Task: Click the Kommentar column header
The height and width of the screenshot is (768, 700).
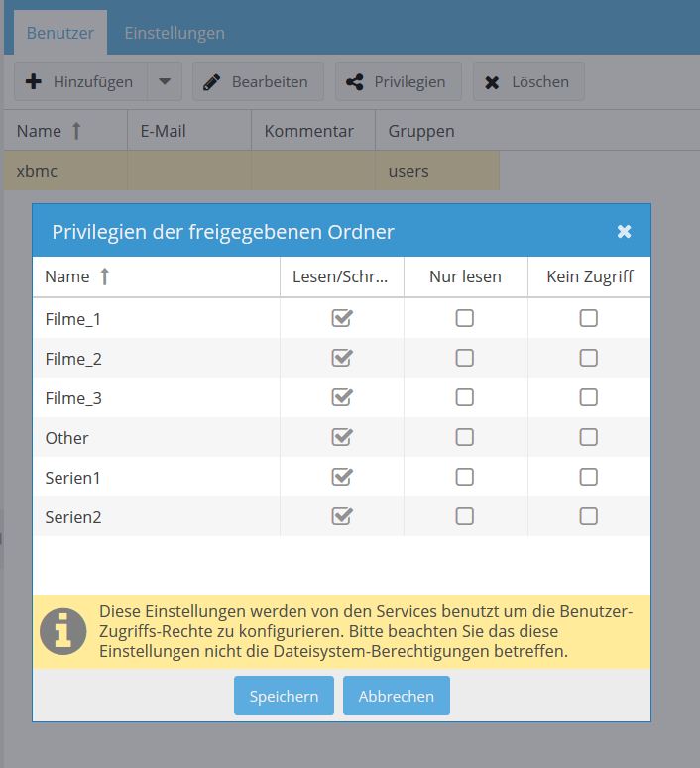Action: [313, 131]
